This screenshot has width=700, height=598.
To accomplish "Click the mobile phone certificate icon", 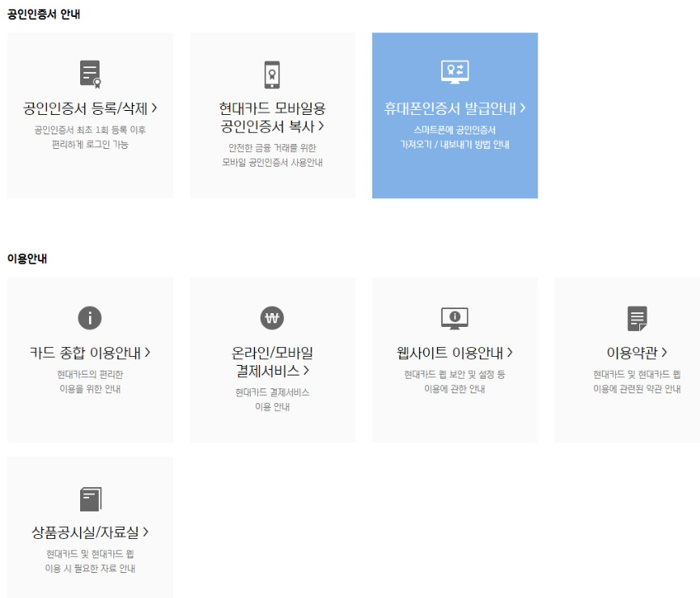I will point(273,74).
